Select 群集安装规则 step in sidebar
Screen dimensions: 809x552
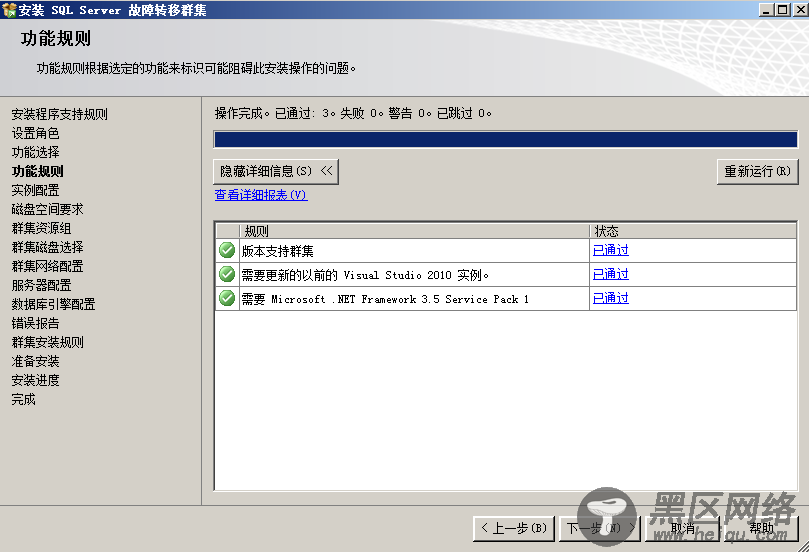point(47,342)
